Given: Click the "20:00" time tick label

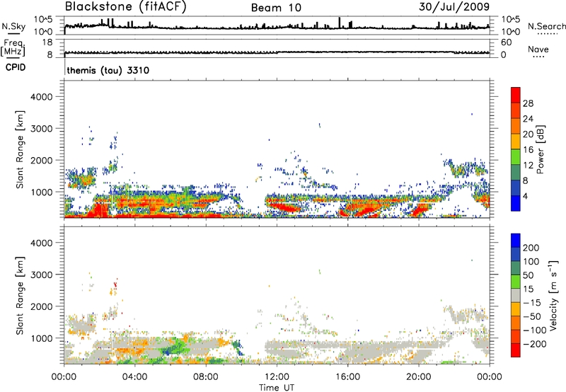Looking at the screenshot, I should 418,377.
